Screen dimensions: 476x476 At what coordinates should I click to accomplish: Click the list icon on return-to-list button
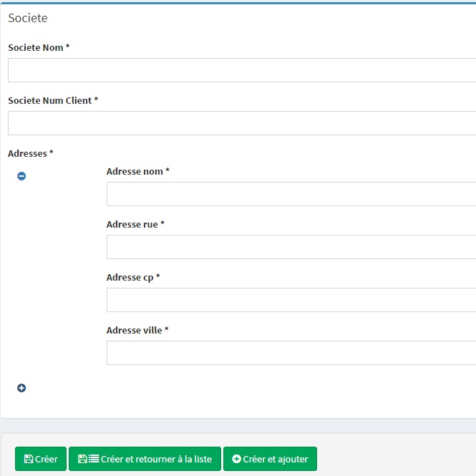click(x=94, y=459)
